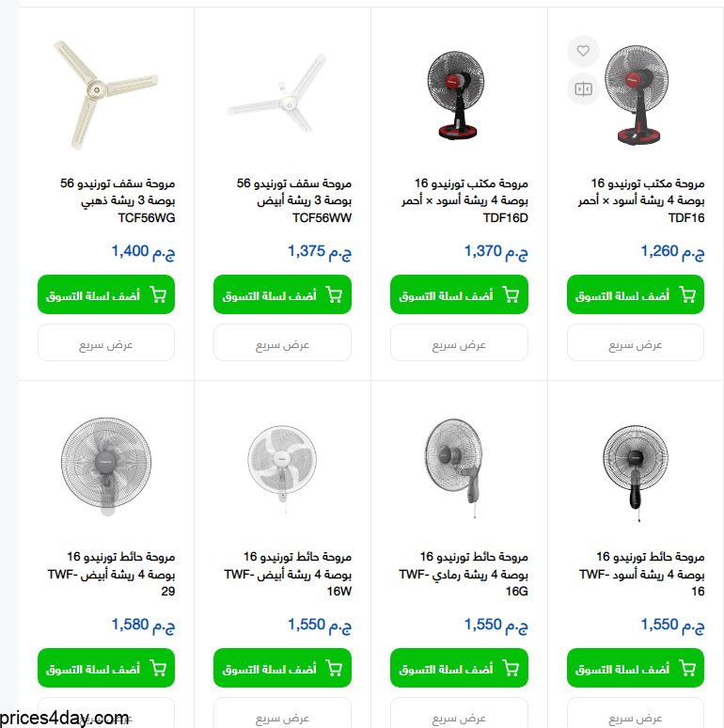The image size is (724, 728).
Task: Click the compare icon on TDF16 fan
Action: pos(583,88)
